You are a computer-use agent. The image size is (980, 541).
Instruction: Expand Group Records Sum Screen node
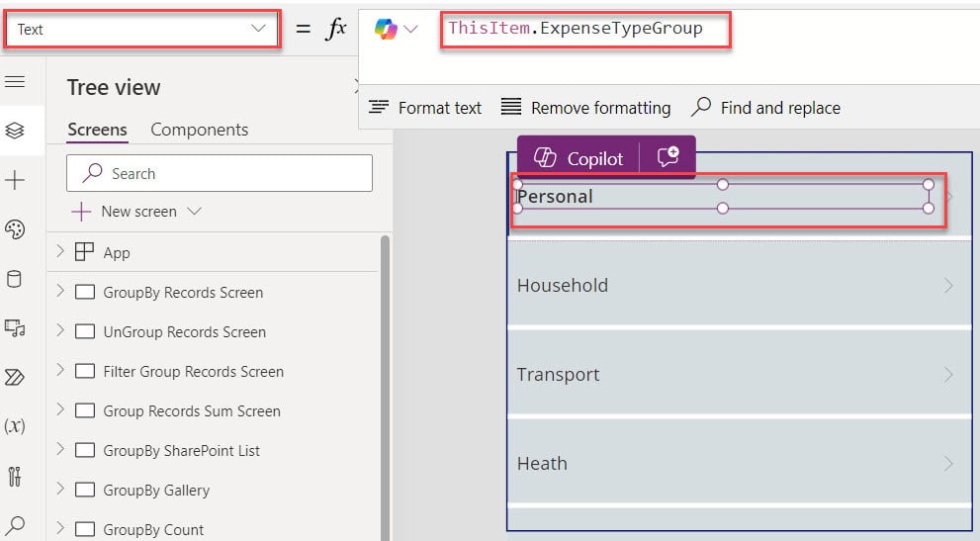60,409
